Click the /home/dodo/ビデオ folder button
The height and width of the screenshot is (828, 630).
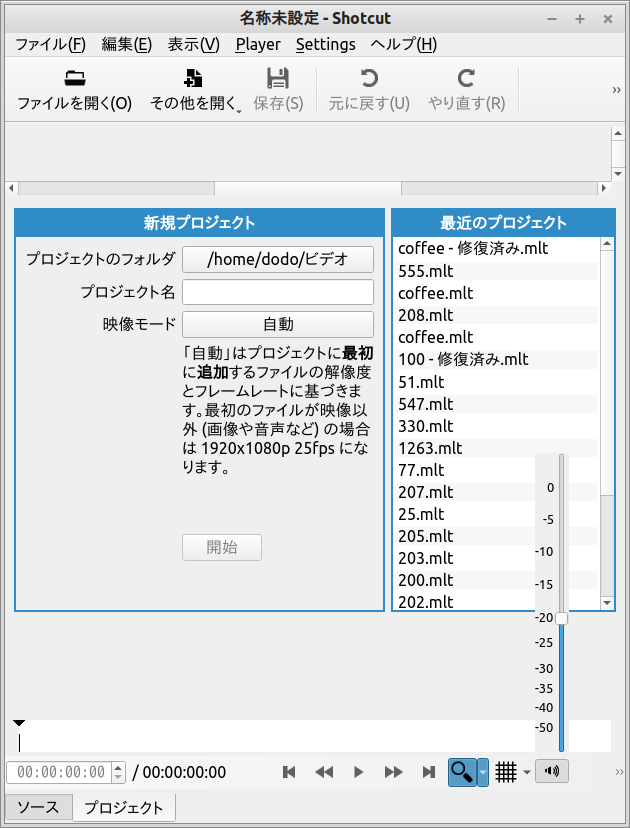coord(277,259)
